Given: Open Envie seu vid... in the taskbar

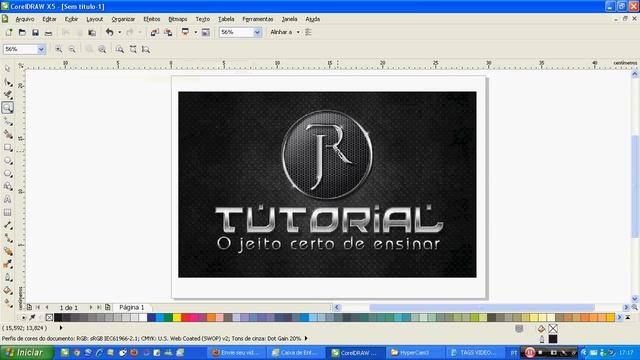Looking at the screenshot, I should (236, 353).
